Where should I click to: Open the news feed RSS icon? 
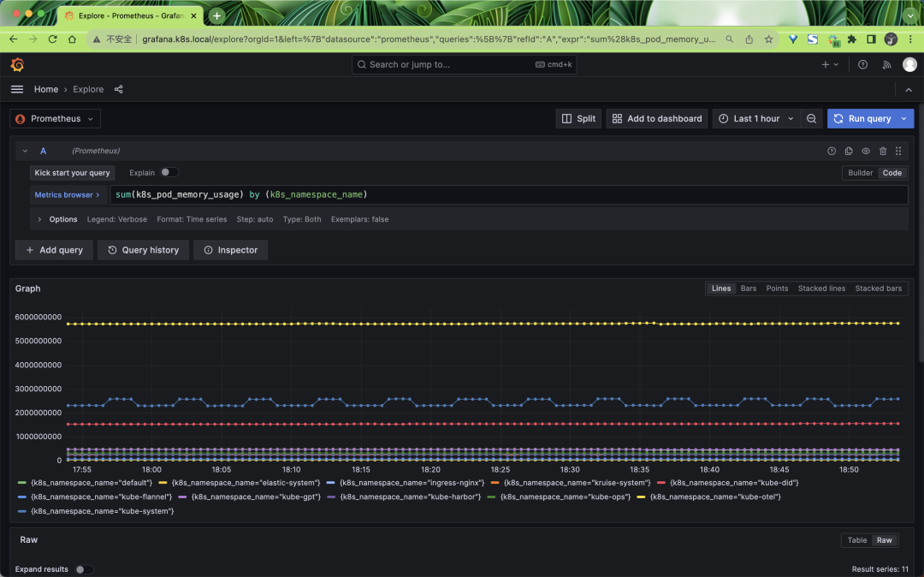click(x=886, y=64)
